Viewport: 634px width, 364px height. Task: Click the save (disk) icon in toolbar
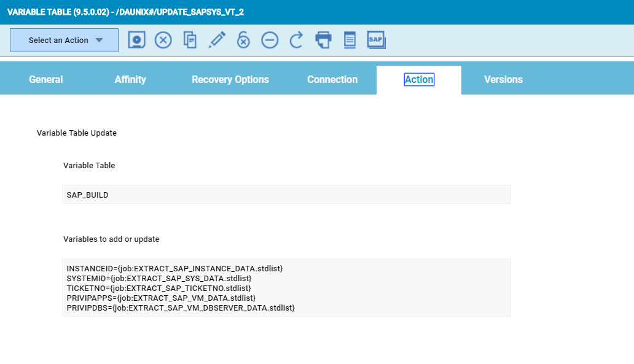point(136,40)
